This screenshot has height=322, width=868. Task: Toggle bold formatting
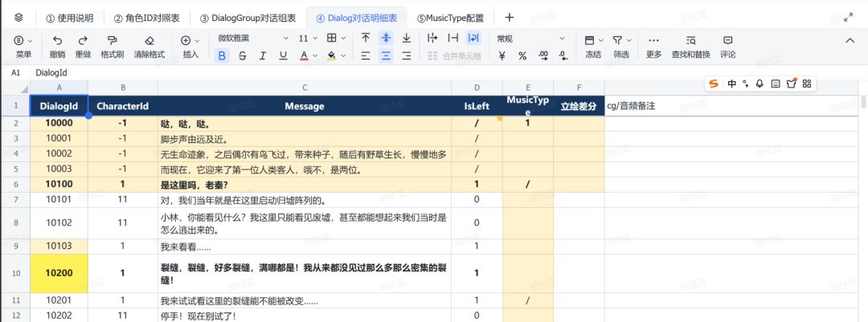[222, 55]
